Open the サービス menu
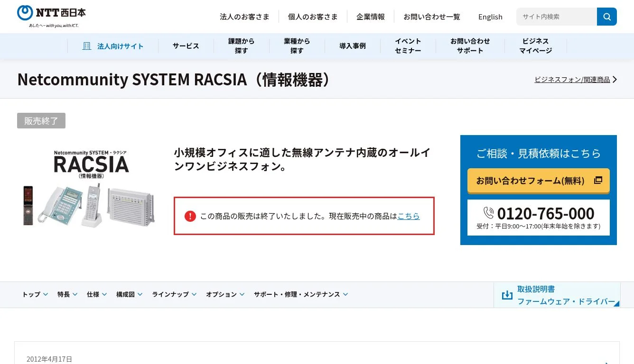The height and width of the screenshot is (364, 634). 186,46
